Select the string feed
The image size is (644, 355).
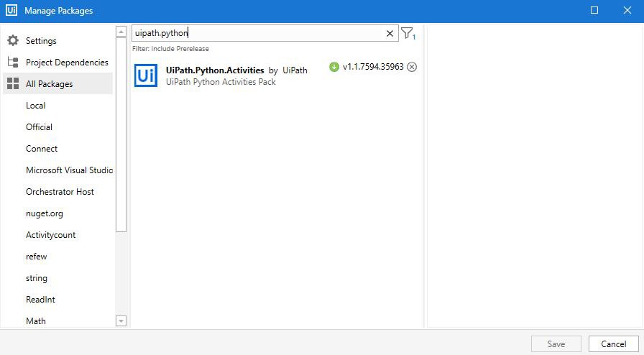[37, 278]
